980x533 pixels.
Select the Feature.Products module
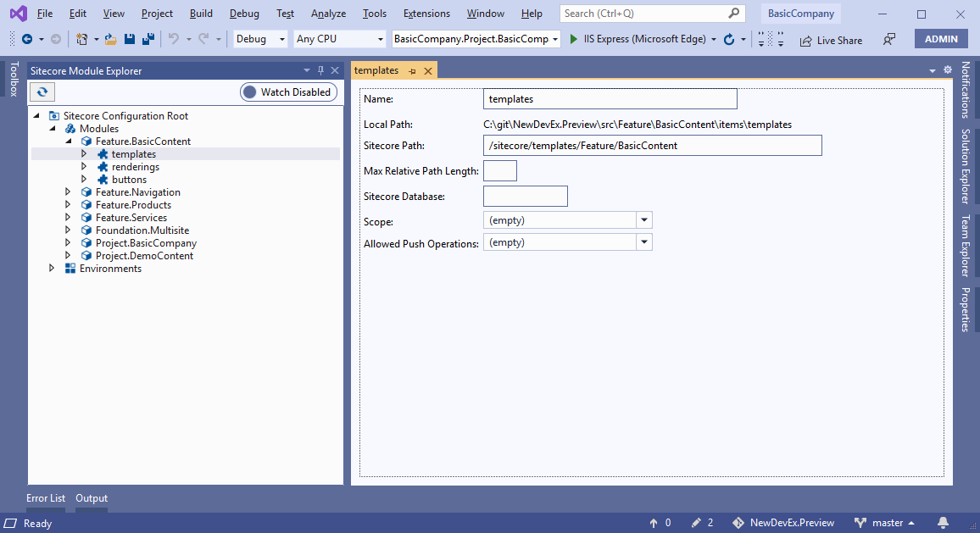(x=133, y=205)
